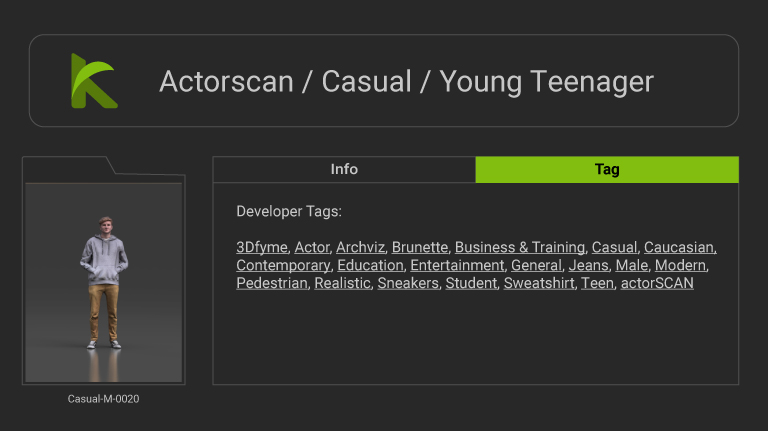Open the Education tag link
Viewport: 768px width, 431px height.
(x=370, y=265)
